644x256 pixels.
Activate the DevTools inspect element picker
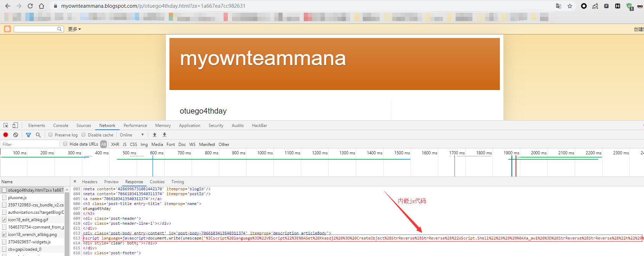click(6, 125)
